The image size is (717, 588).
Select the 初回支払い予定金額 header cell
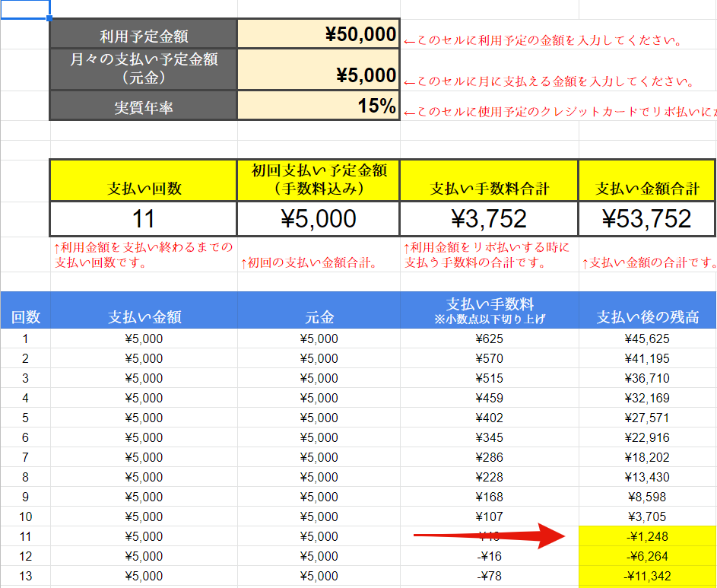319,180
